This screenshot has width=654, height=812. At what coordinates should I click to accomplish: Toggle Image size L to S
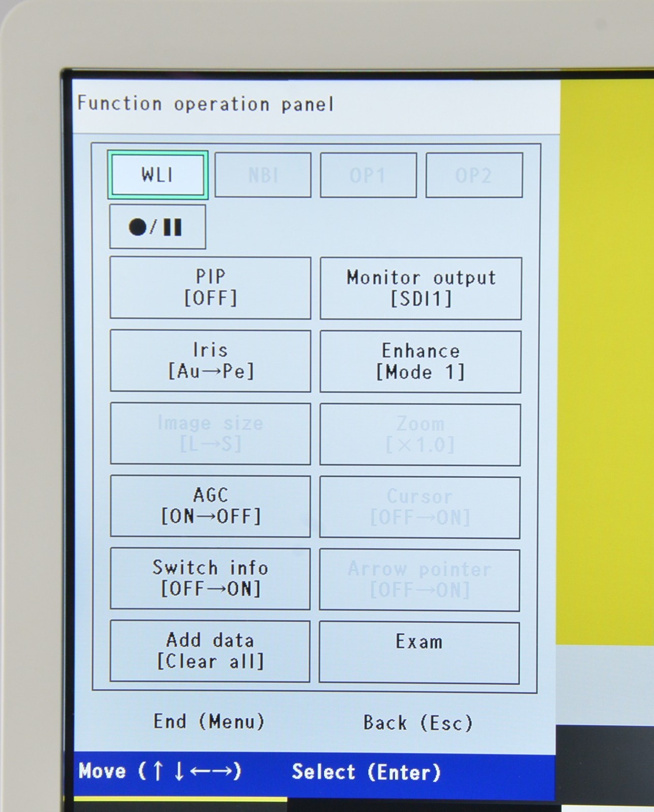tap(210, 433)
